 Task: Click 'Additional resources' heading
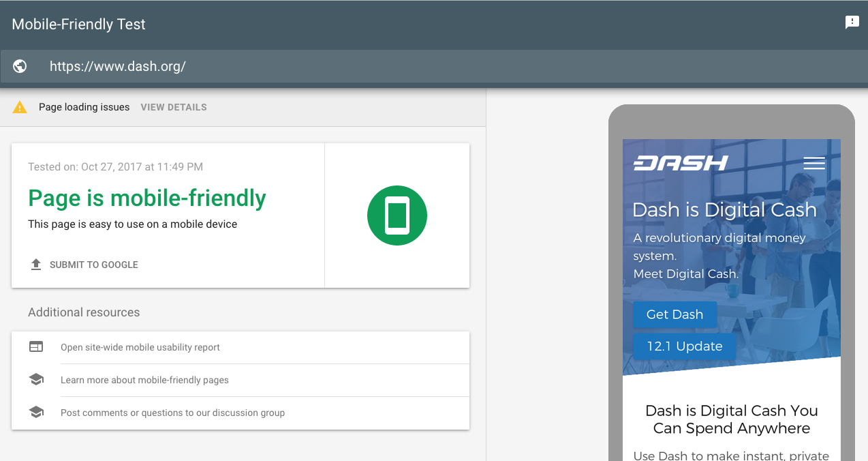pyautogui.click(x=84, y=312)
